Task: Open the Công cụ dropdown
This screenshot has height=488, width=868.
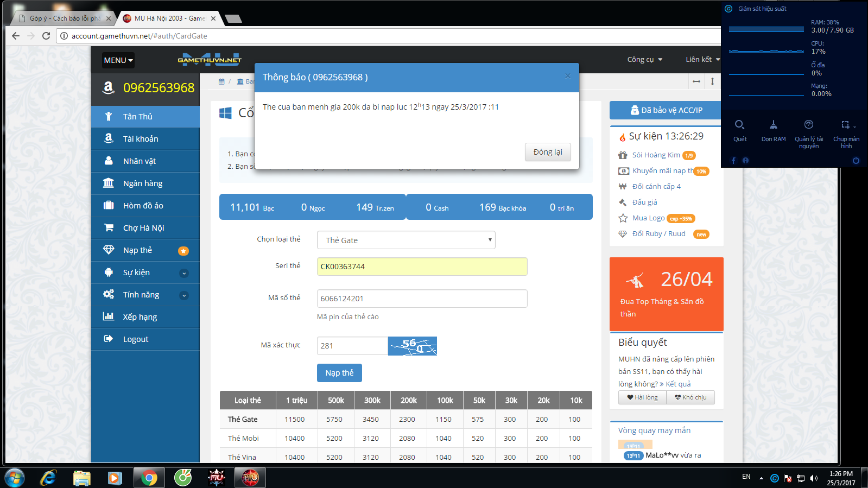Action: tap(645, 60)
